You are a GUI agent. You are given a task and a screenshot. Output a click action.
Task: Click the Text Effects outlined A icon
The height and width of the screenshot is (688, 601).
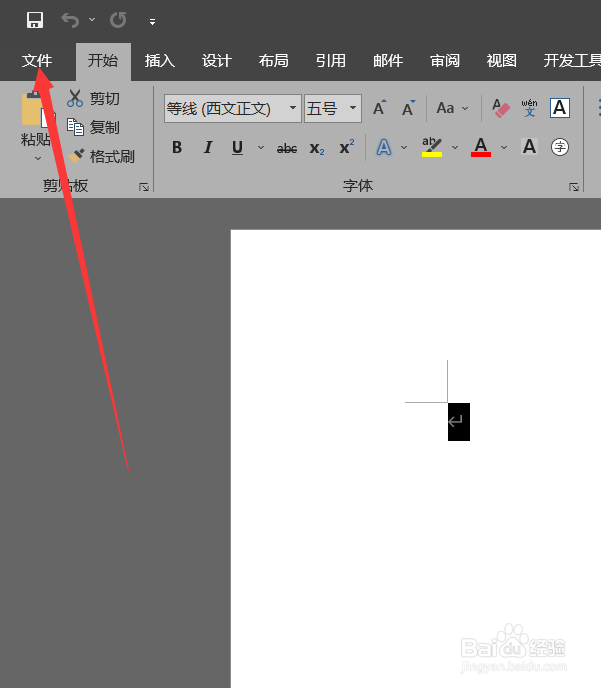tap(384, 147)
